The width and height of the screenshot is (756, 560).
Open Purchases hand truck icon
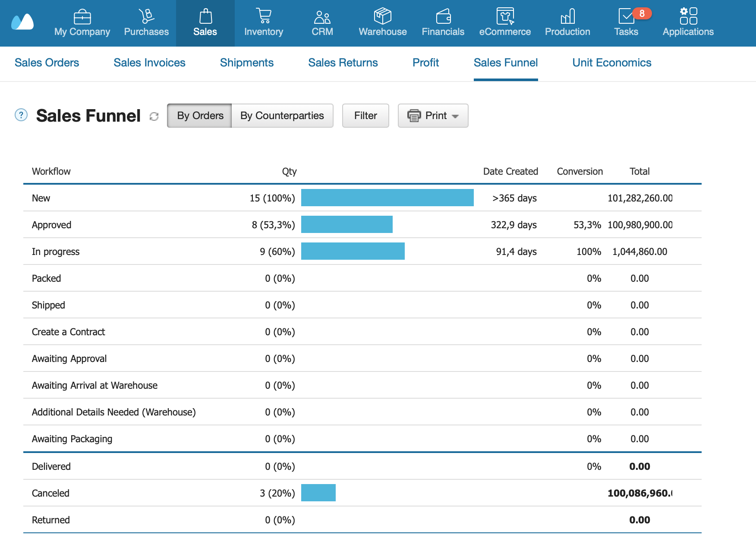click(x=146, y=16)
